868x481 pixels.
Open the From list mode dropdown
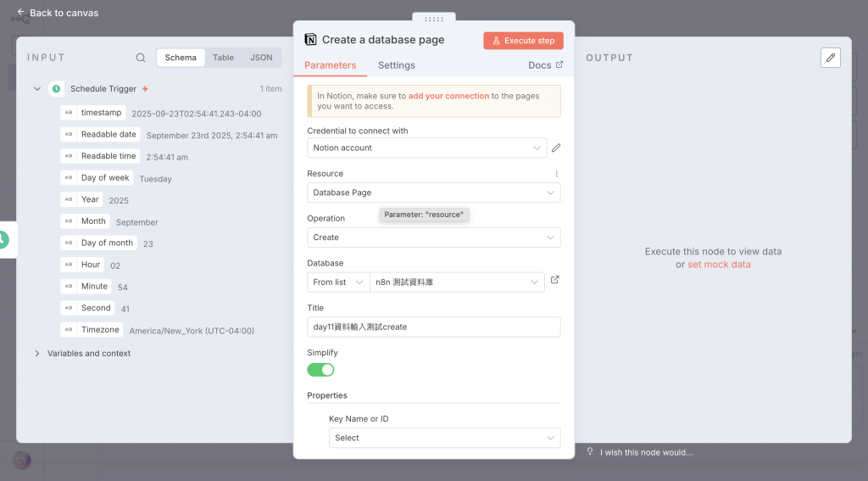338,282
